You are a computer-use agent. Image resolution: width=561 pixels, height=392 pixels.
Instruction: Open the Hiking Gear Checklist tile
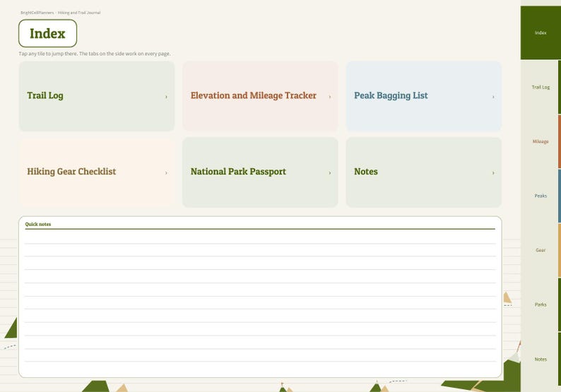tap(97, 172)
